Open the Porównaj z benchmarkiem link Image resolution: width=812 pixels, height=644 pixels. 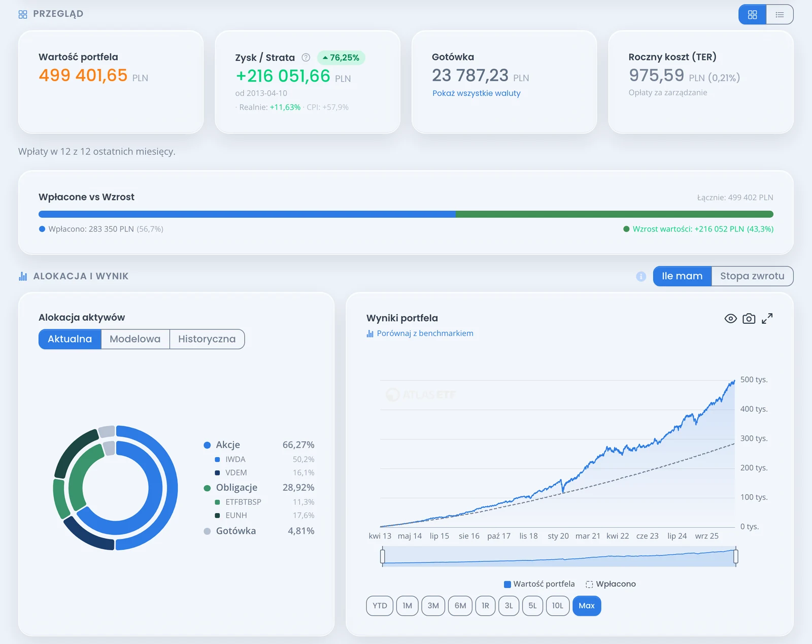click(425, 333)
